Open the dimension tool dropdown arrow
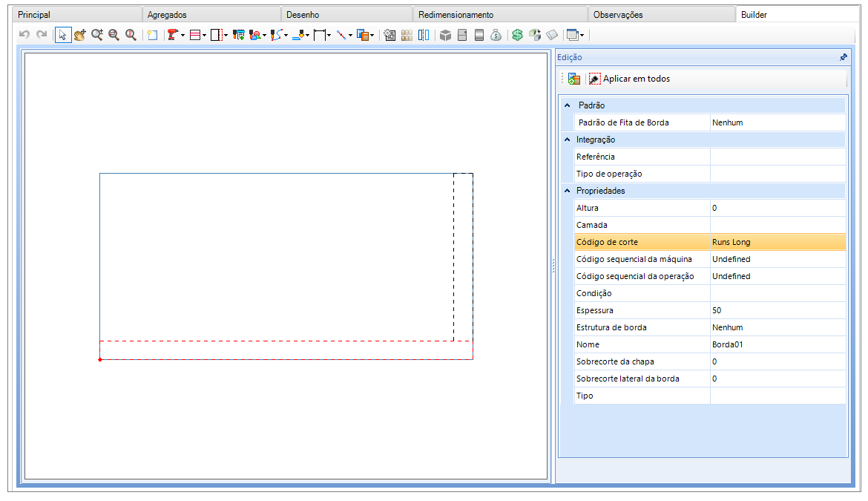 coord(329,36)
